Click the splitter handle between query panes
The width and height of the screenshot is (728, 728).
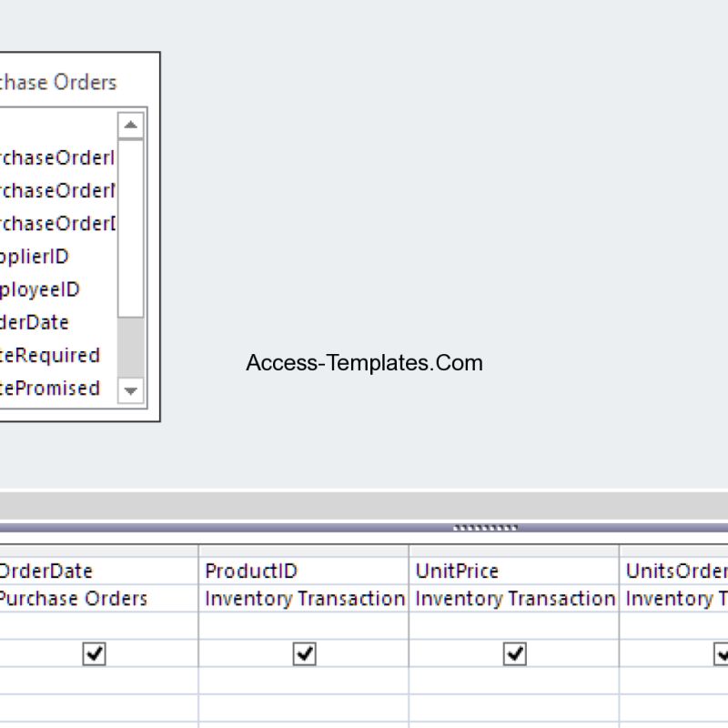[x=485, y=526]
